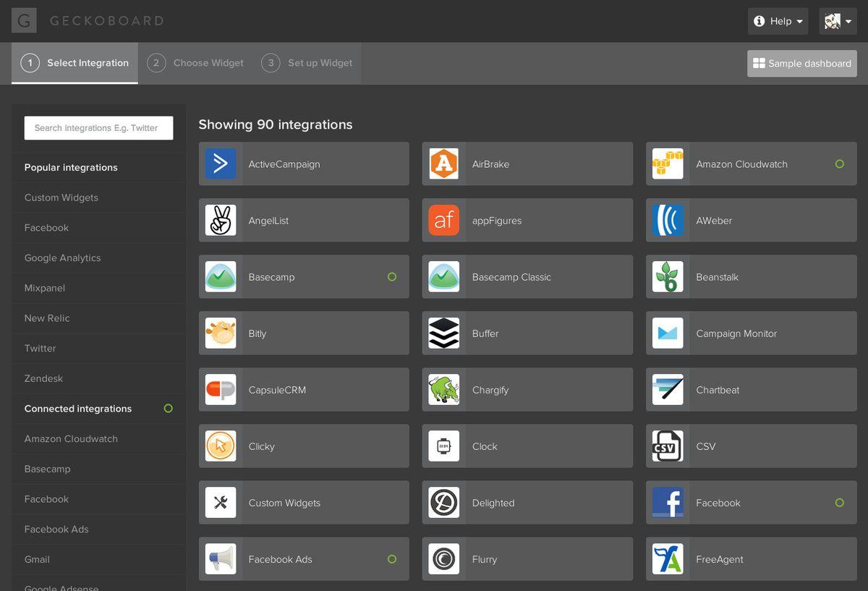Open the Sample dashboard button

(x=801, y=64)
